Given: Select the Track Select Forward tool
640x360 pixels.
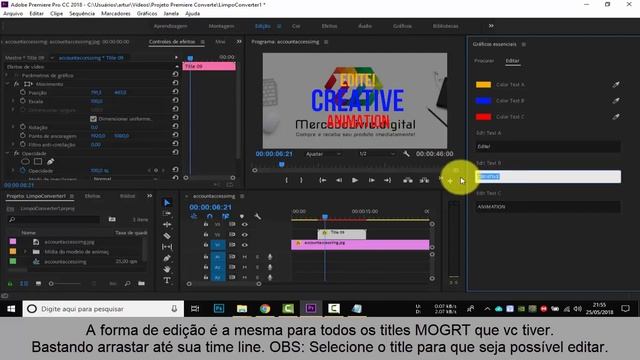Looking at the screenshot, I should [167, 213].
